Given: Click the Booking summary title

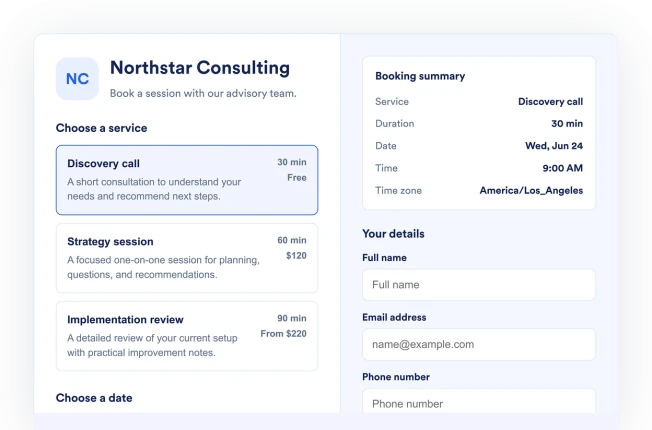Looking at the screenshot, I should (420, 76).
